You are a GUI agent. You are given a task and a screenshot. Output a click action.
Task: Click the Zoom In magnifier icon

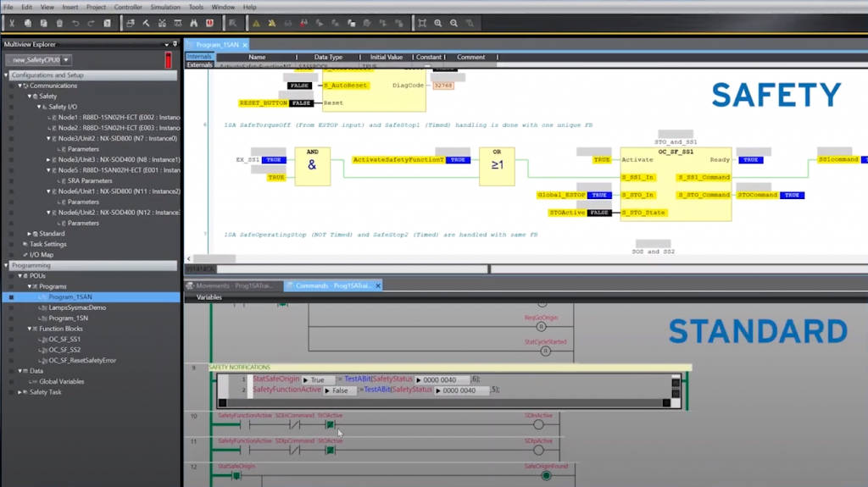(438, 23)
